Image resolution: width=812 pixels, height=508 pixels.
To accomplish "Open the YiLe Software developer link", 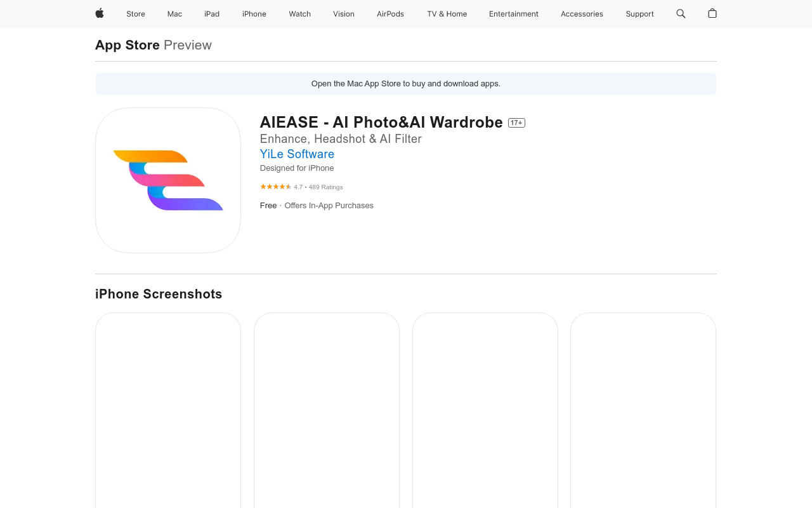I will point(297,154).
